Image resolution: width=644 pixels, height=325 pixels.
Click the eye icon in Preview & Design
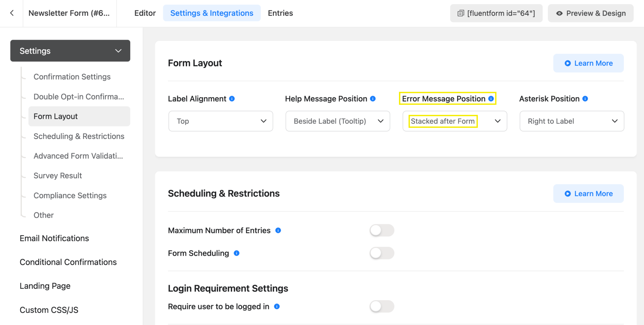click(x=559, y=13)
